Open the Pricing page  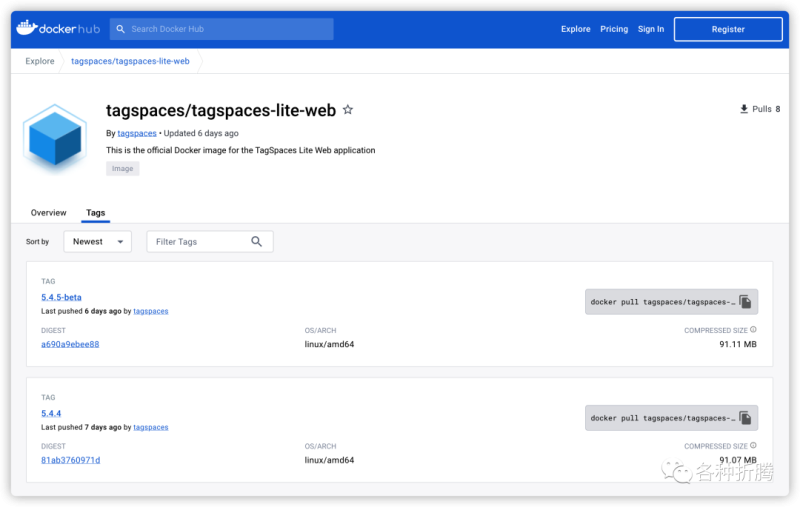point(614,29)
